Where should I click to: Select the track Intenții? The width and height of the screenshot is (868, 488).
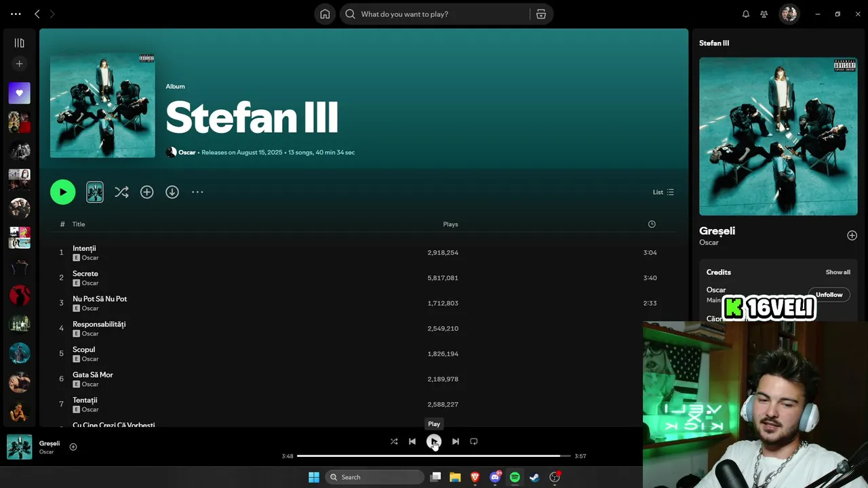(84, 248)
